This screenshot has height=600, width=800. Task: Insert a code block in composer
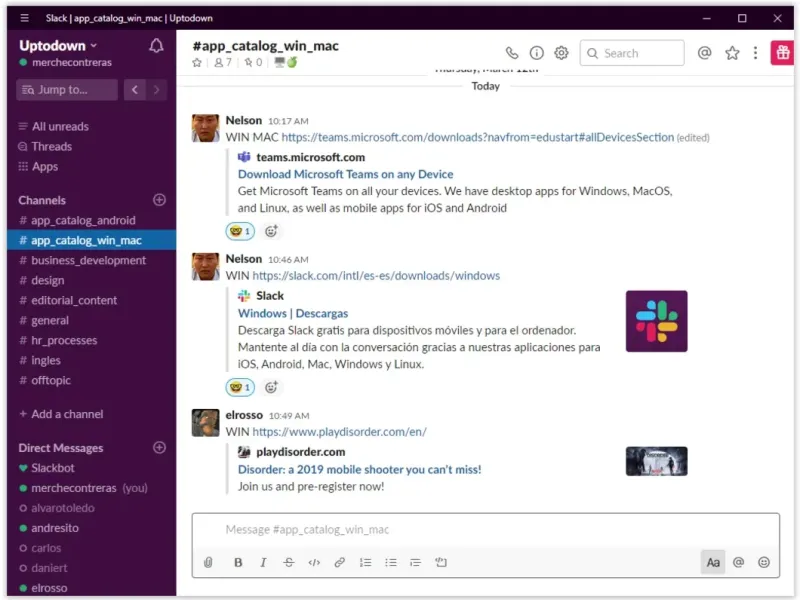[441, 562]
